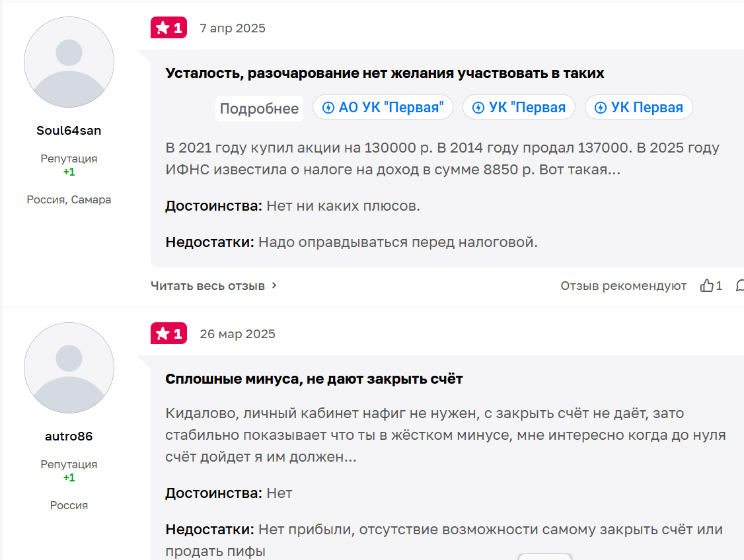Open the comment bubble icon next to like count
Screen dimensions: 744x560
(740, 285)
